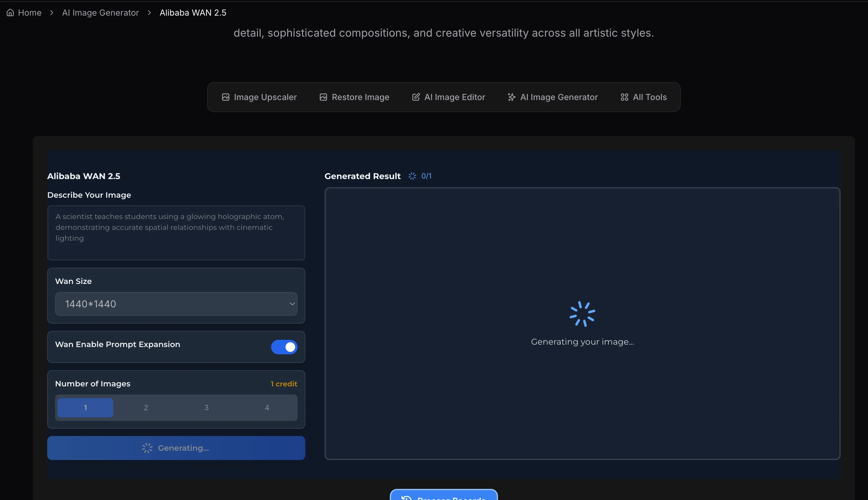Click the Home icon in the breadcrumb

pyautogui.click(x=10, y=12)
